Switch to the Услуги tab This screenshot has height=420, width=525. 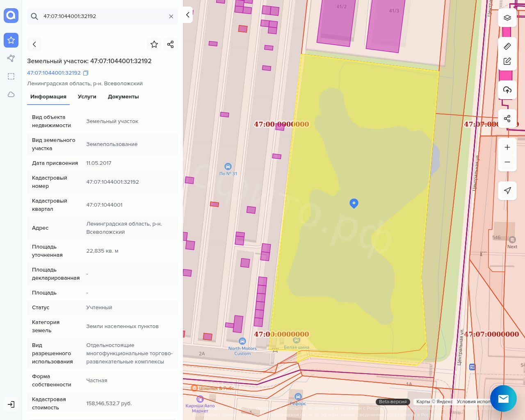pos(87,97)
